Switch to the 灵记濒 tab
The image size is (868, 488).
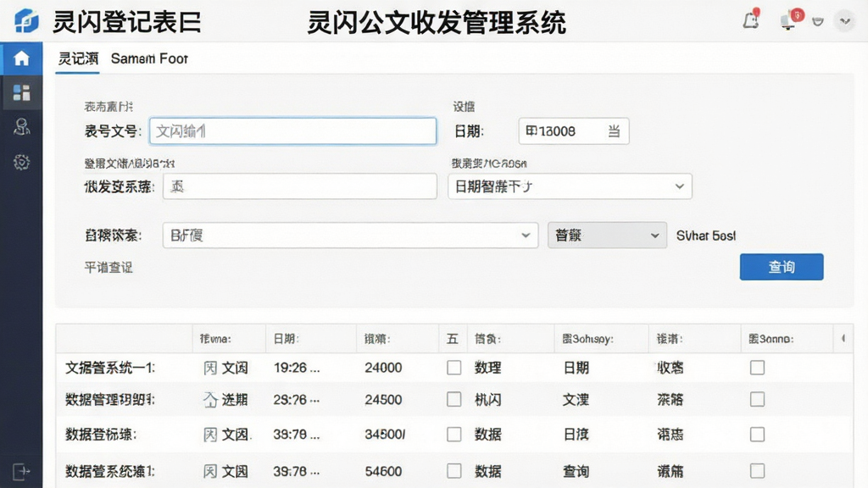[78, 58]
